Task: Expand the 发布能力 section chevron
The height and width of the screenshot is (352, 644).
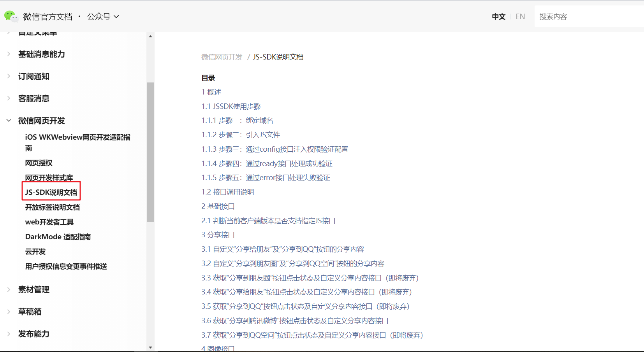Action: point(9,334)
